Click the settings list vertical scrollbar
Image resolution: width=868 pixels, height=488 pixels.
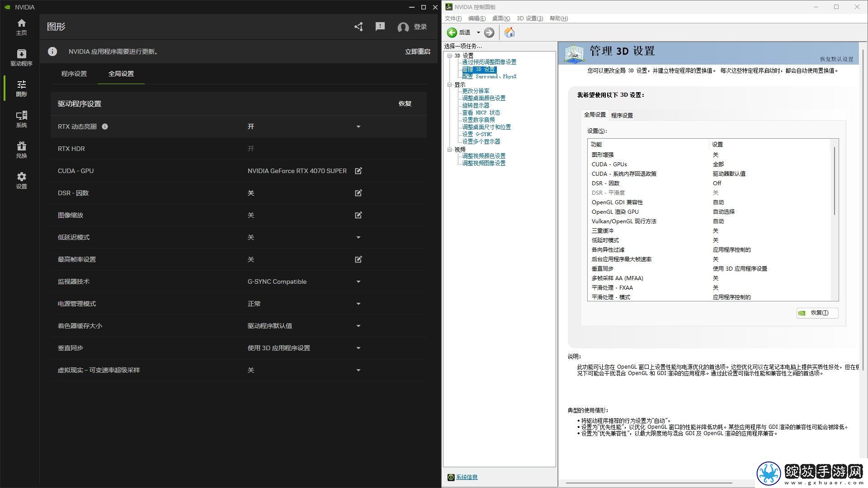tap(835, 181)
